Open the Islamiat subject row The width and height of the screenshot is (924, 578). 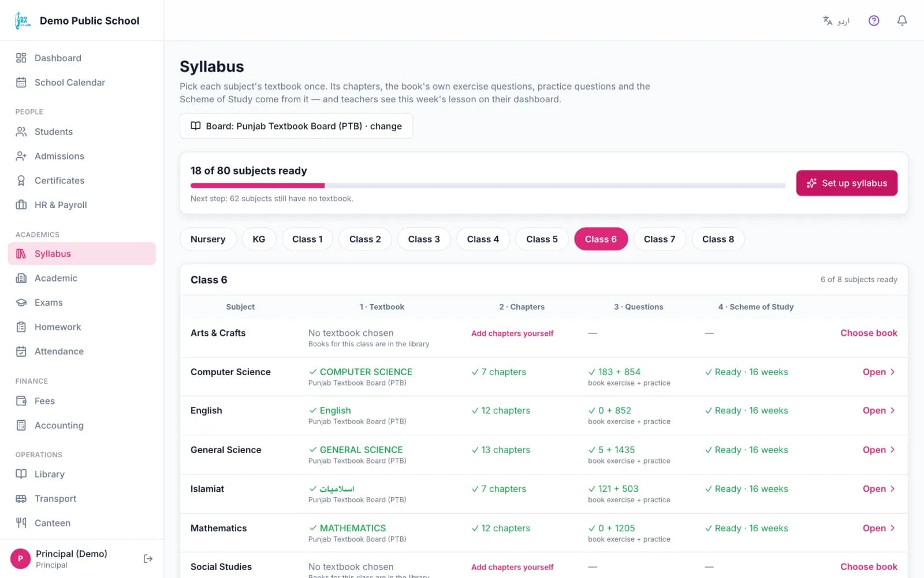coord(878,488)
